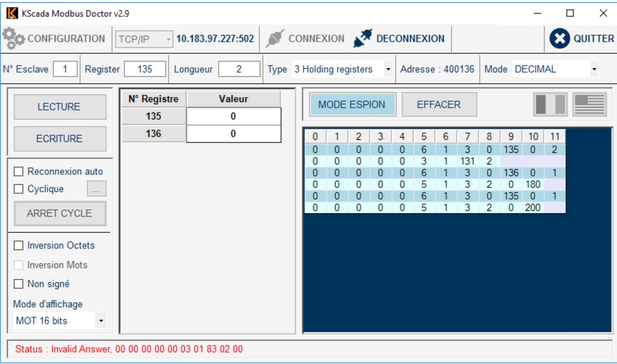Image resolution: width=617 pixels, height=364 pixels.
Task: Open cyclic settings ellipsis button
Action: pyautogui.click(x=96, y=189)
